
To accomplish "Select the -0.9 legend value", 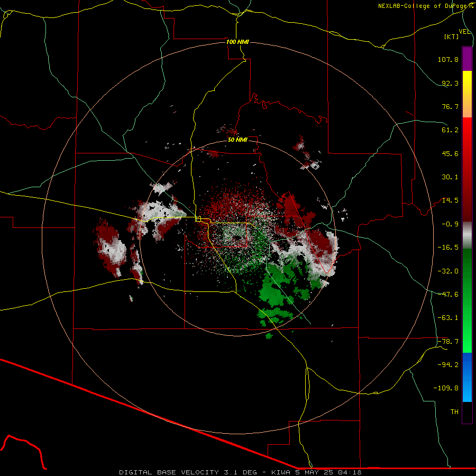I will click(x=450, y=224).
